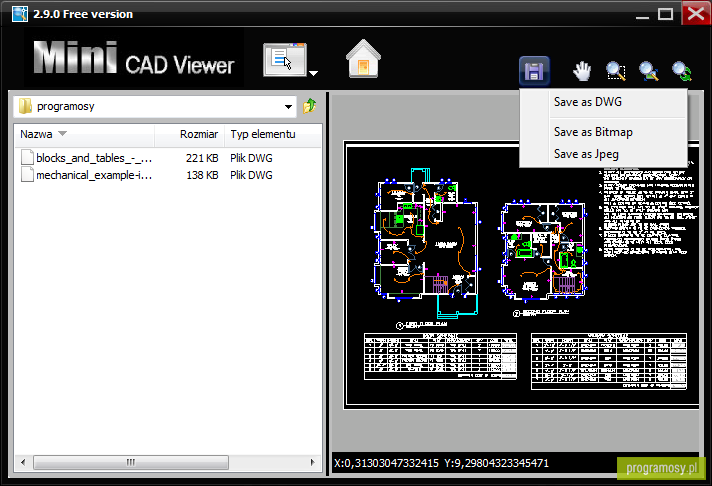Choose Save as Jpeg
The width and height of the screenshot is (712, 486).
(x=586, y=154)
